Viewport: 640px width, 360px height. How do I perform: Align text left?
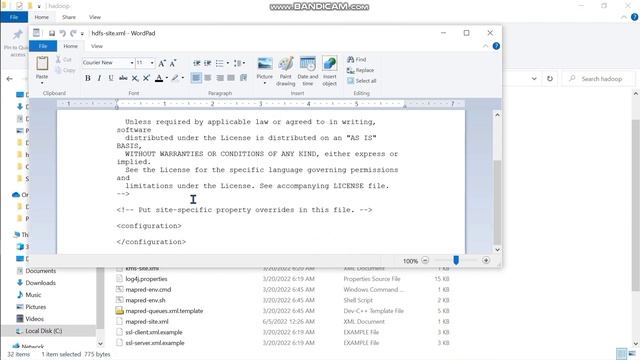[196, 78]
